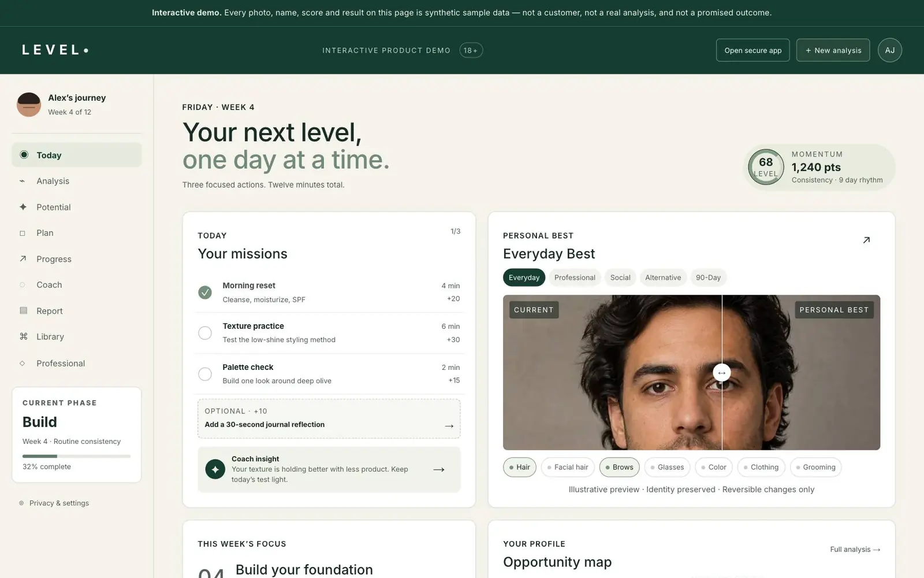
Task: Click the Professional diamond icon
Action: tap(23, 363)
